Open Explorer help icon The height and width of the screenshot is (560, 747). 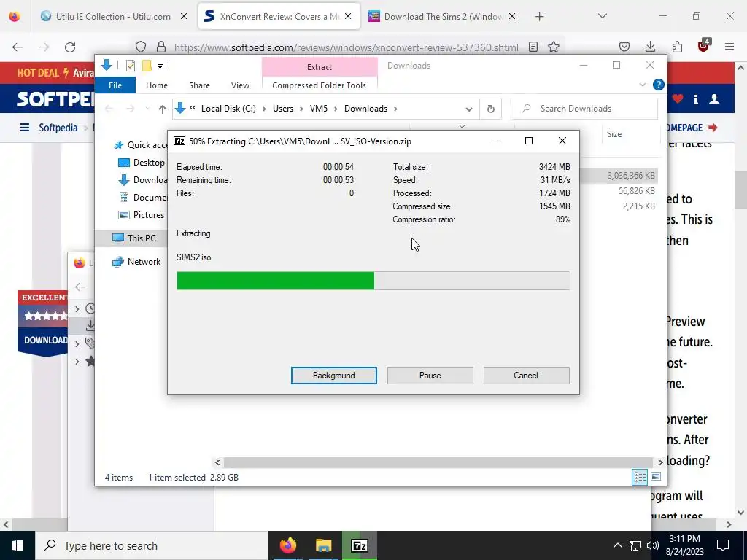(659, 85)
